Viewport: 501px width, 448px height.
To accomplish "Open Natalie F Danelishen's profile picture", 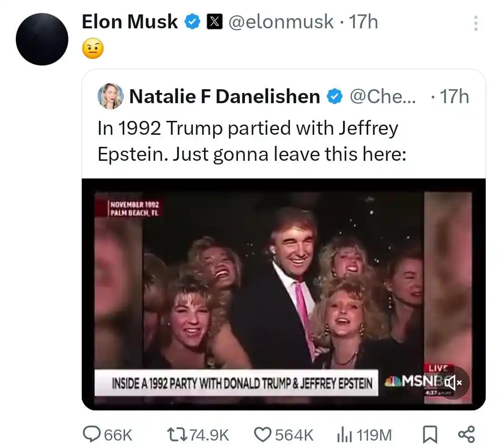I will tap(111, 96).
